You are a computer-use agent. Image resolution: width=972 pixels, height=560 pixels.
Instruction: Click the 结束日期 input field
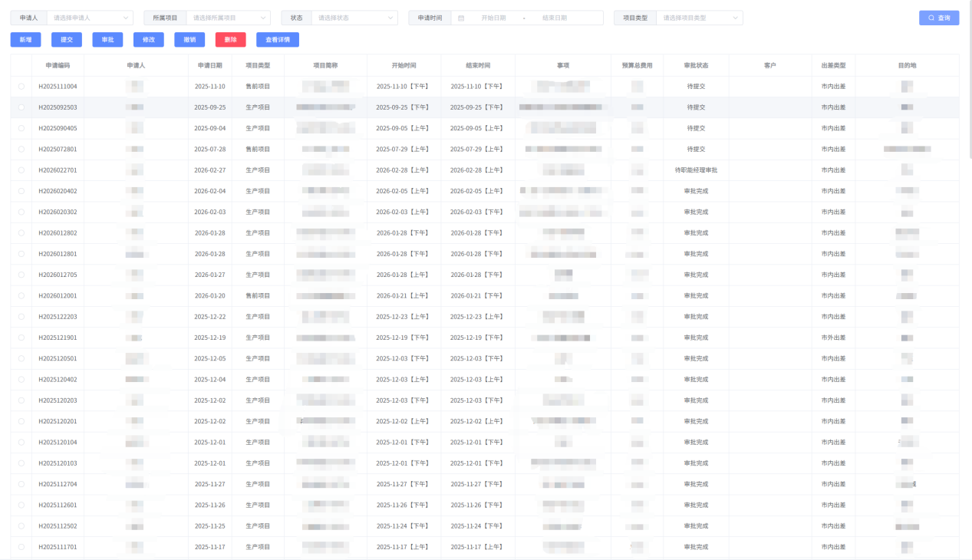click(555, 18)
